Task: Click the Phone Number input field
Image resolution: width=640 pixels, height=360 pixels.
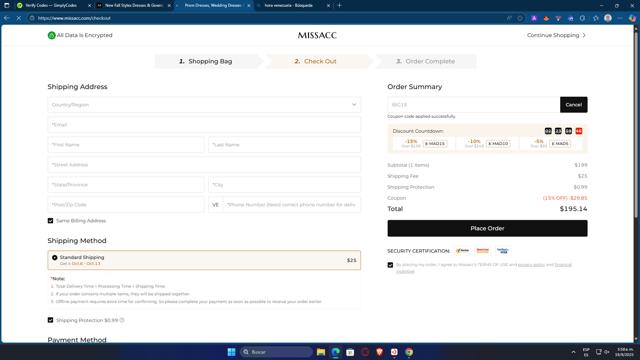Action: (292, 205)
